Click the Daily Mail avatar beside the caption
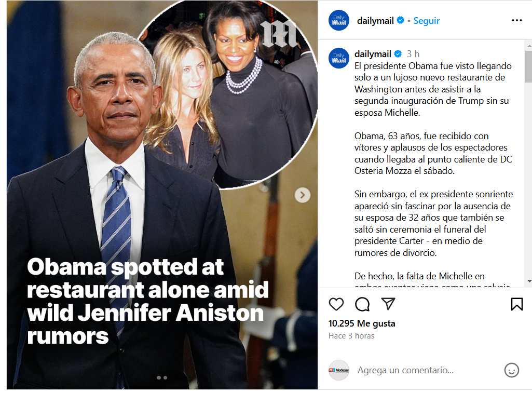 click(x=339, y=58)
